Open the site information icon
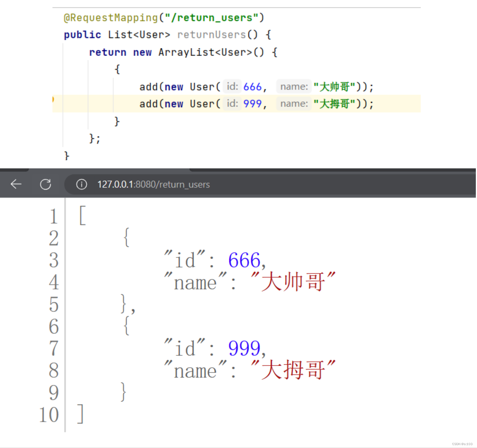 click(82, 184)
